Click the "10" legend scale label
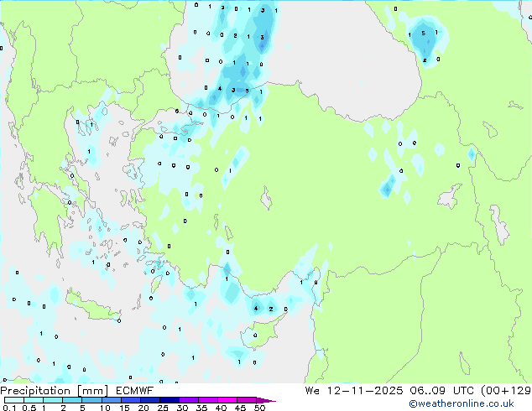 point(105,408)
